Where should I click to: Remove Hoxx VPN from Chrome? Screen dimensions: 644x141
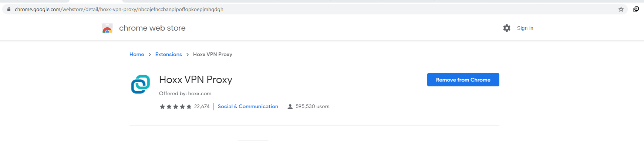click(x=463, y=80)
